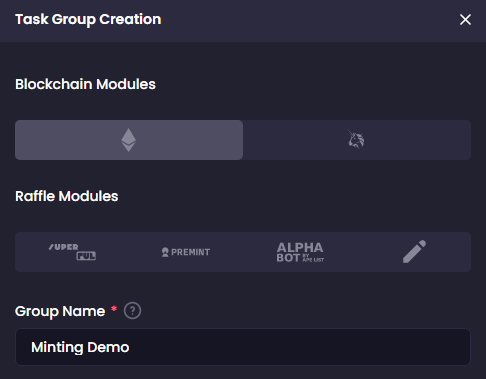486x379 pixels.
Task: Pick the Superful logo tab
Action: pos(72,252)
